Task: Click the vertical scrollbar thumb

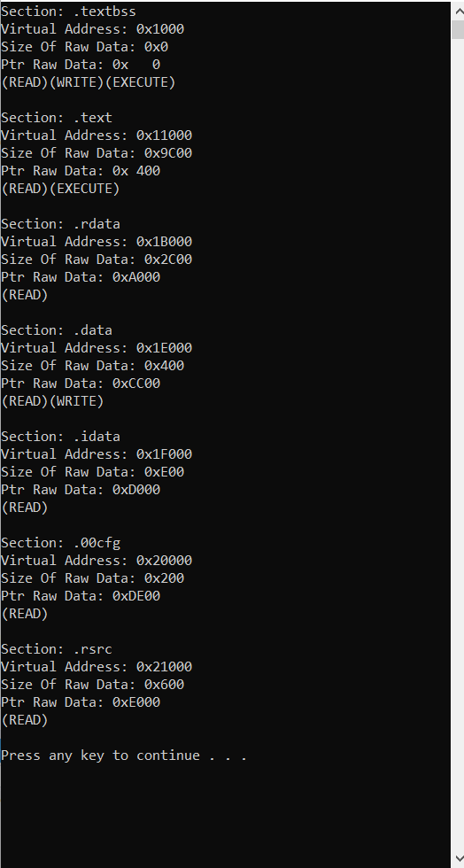Action: tap(457, 29)
